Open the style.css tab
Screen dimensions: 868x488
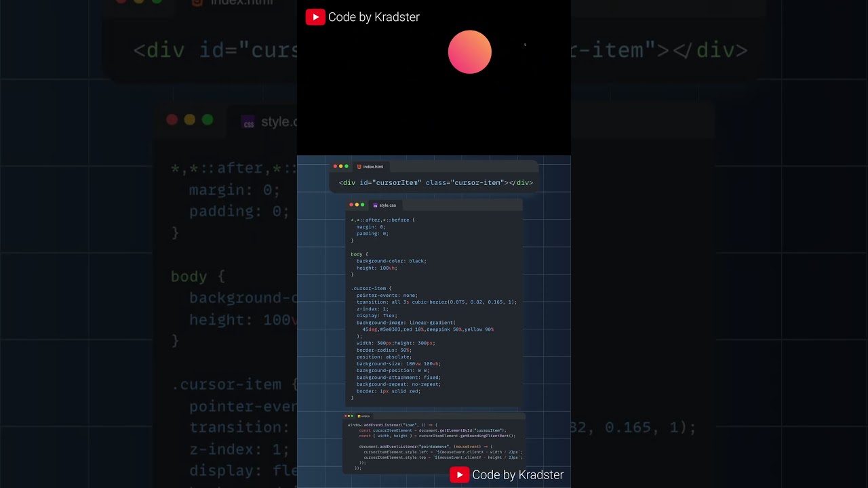click(x=384, y=205)
